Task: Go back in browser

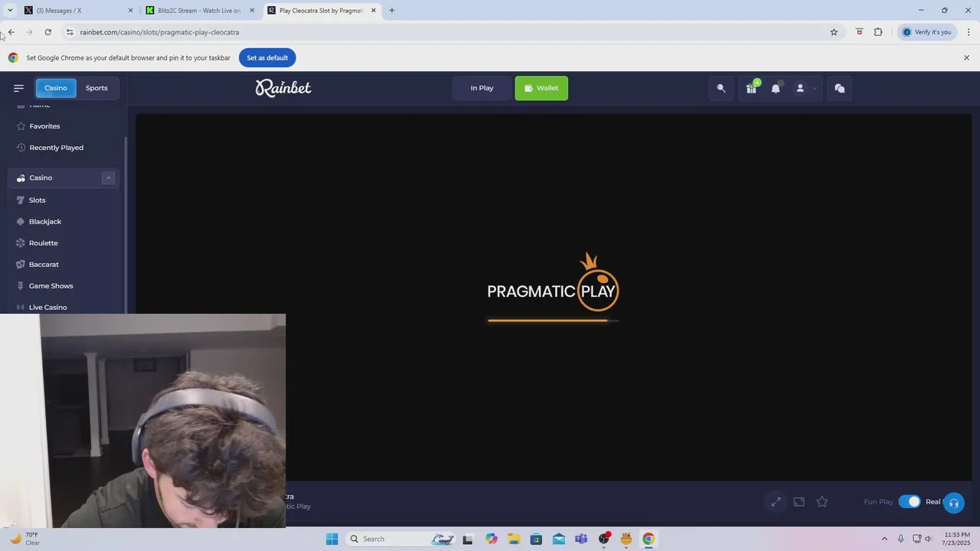Action: [11, 32]
